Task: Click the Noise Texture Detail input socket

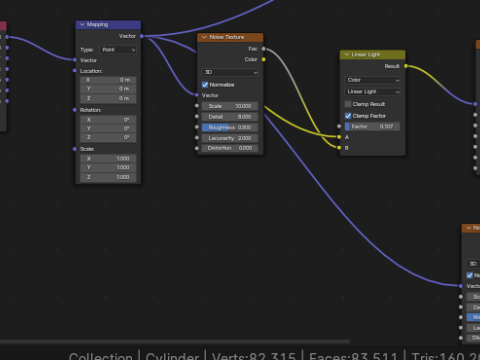Action: (x=197, y=116)
